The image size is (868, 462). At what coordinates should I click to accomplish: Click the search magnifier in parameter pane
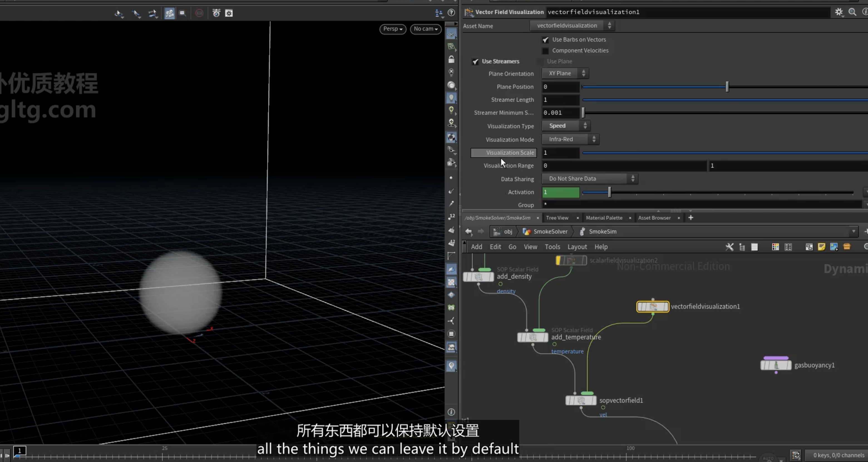[x=852, y=12]
